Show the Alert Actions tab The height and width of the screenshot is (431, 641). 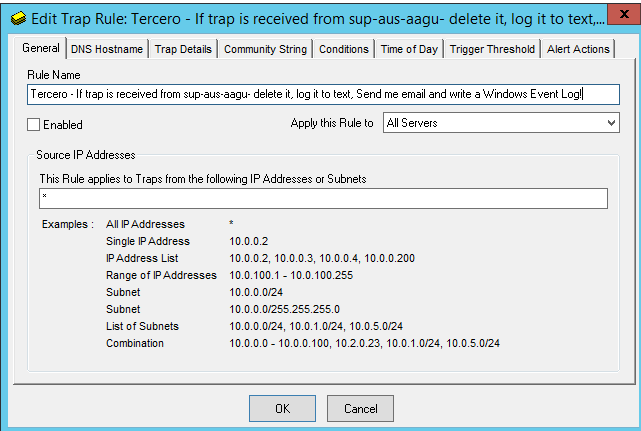(x=578, y=50)
